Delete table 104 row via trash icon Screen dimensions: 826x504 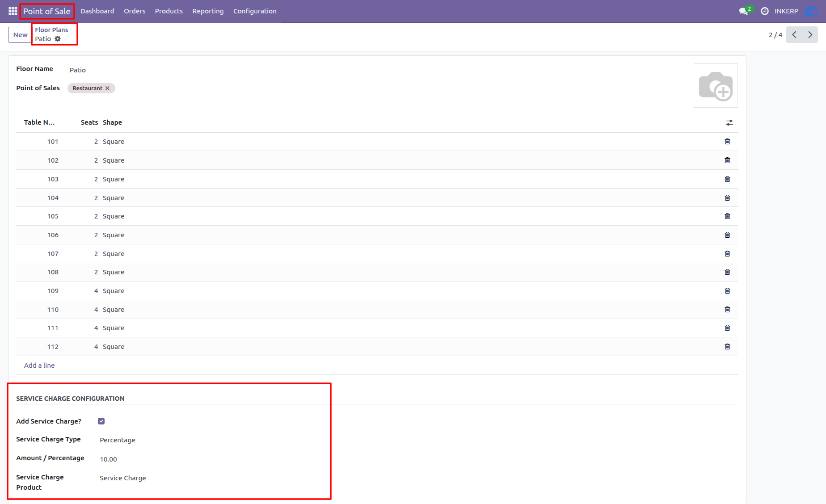(727, 198)
